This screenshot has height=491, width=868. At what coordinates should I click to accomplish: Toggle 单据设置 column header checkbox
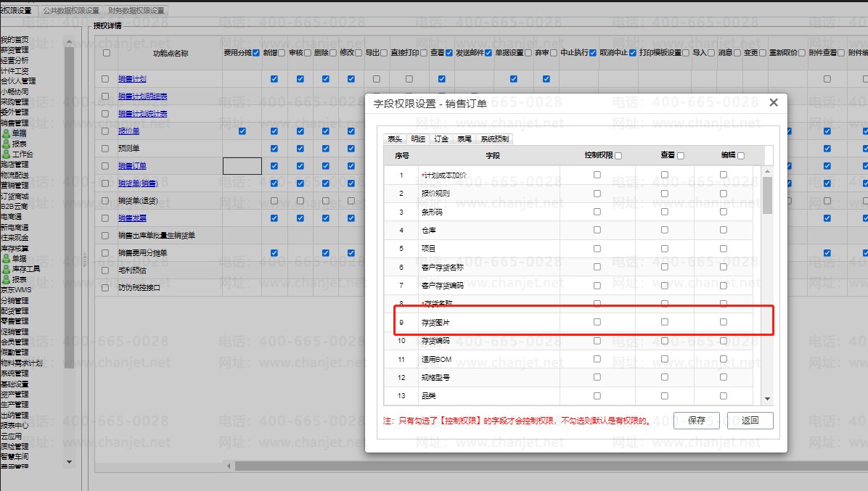(x=528, y=53)
